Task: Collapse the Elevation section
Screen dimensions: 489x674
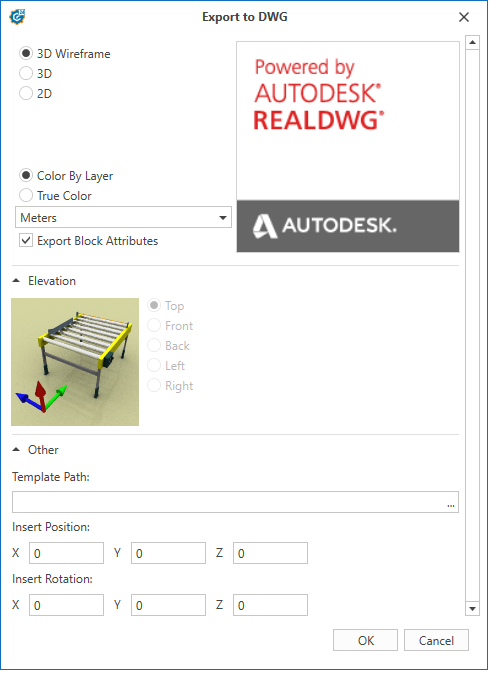Action: tap(16, 281)
